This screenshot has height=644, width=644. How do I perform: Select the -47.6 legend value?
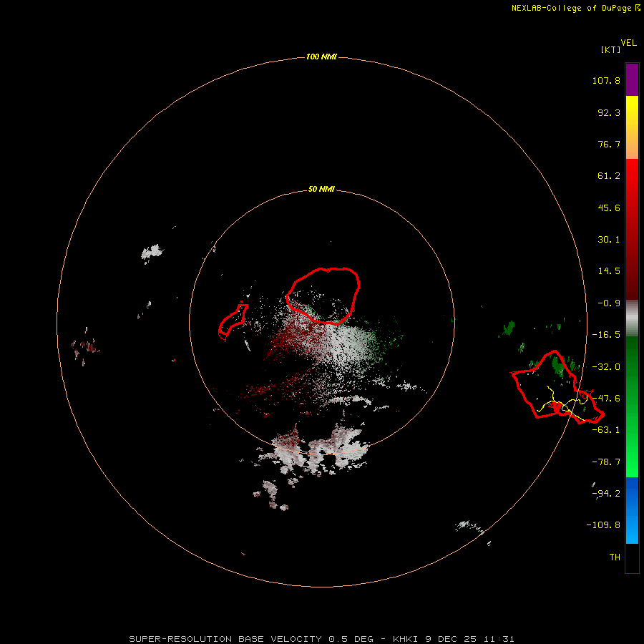tap(606, 399)
